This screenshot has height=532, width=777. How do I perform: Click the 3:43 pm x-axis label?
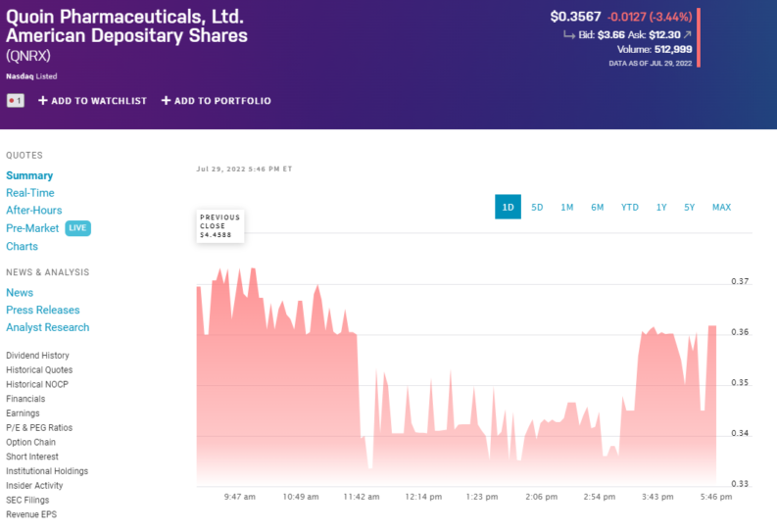[657, 497]
